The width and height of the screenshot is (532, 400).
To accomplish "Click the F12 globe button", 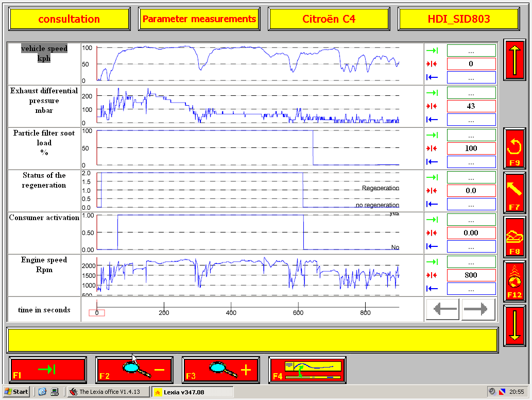I will tap(514, 281).
